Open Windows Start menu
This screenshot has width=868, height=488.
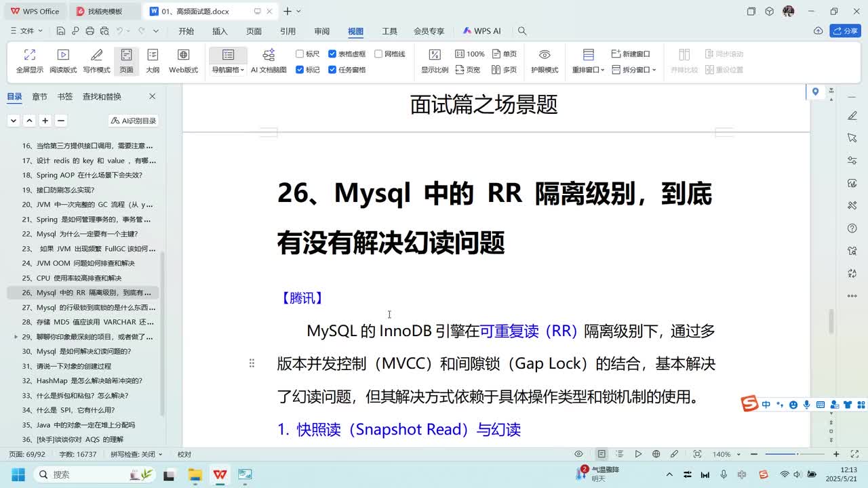point(18,474)
